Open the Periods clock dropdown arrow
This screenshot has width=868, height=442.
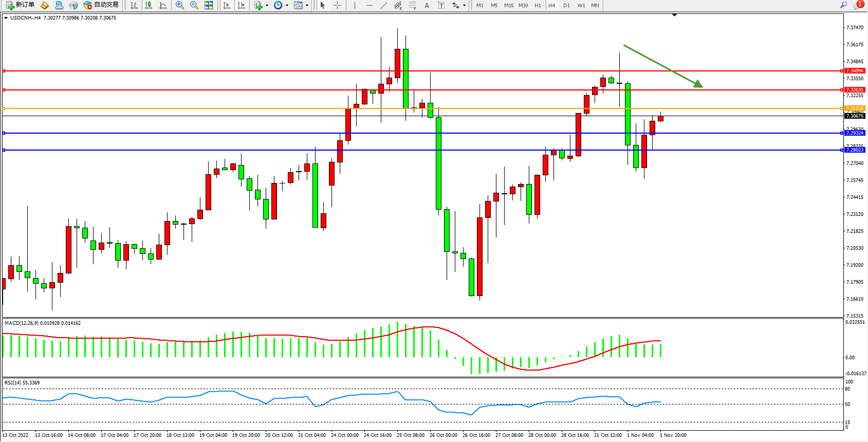click(287, 6)
